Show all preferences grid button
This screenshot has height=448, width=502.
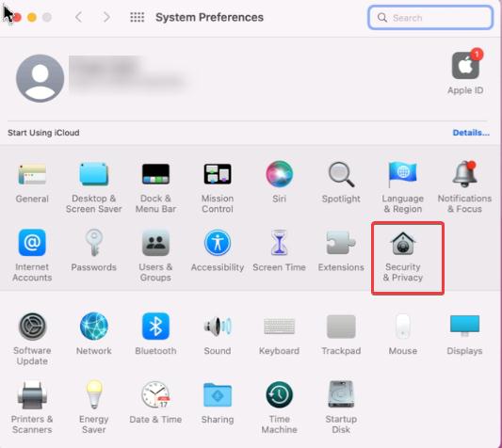(x=138, y=17)
